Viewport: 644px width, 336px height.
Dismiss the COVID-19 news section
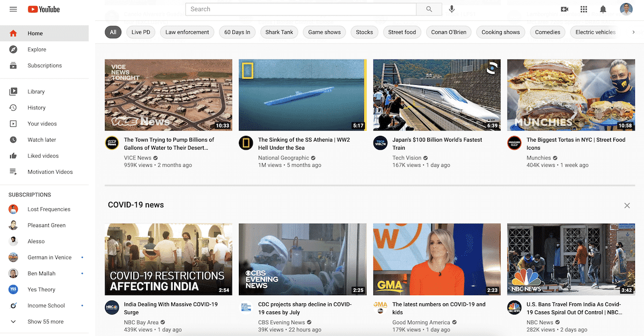coord(627,206)
